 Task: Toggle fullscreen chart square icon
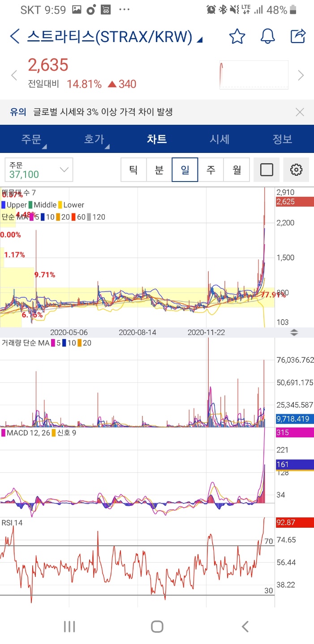click(267, 170)
